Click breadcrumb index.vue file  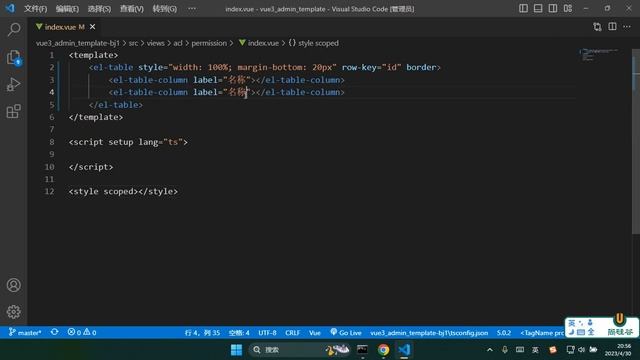click(x=259, y=43)
